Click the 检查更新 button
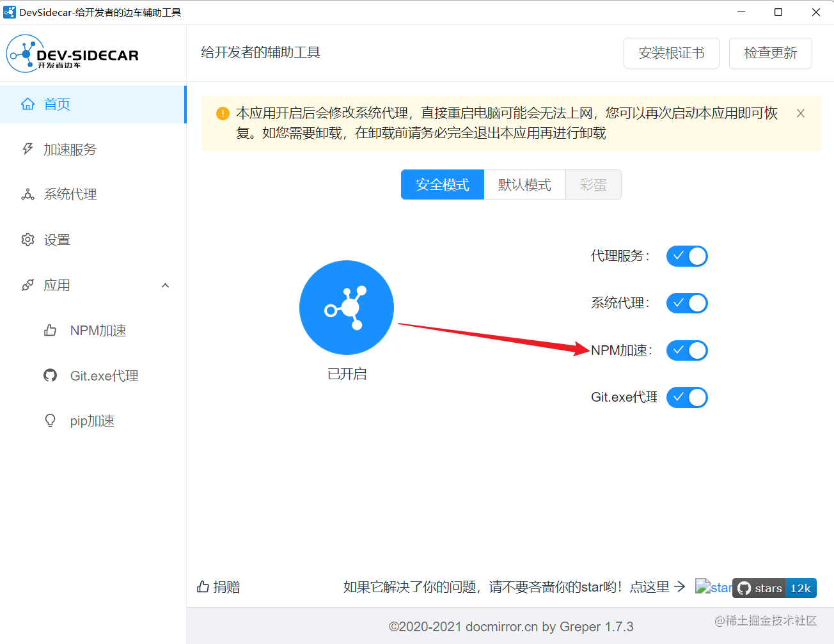The image size is (834, 644). pyautogui.click(x=771, y=53)
